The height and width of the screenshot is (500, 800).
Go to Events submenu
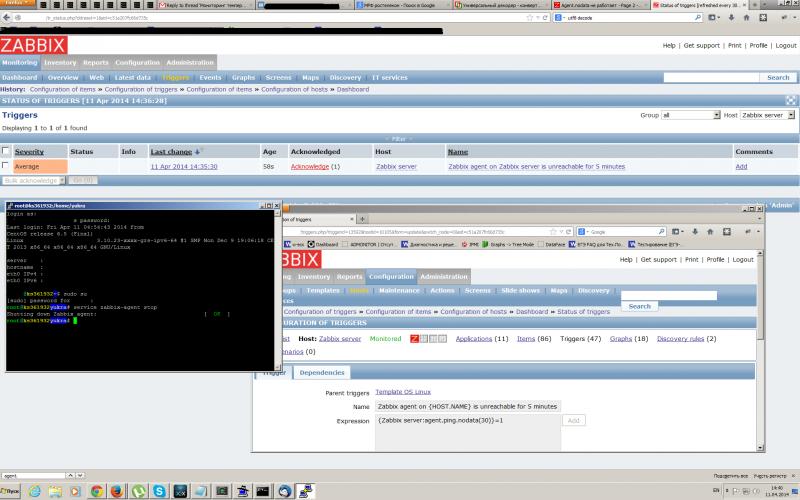tap(210, 78)
